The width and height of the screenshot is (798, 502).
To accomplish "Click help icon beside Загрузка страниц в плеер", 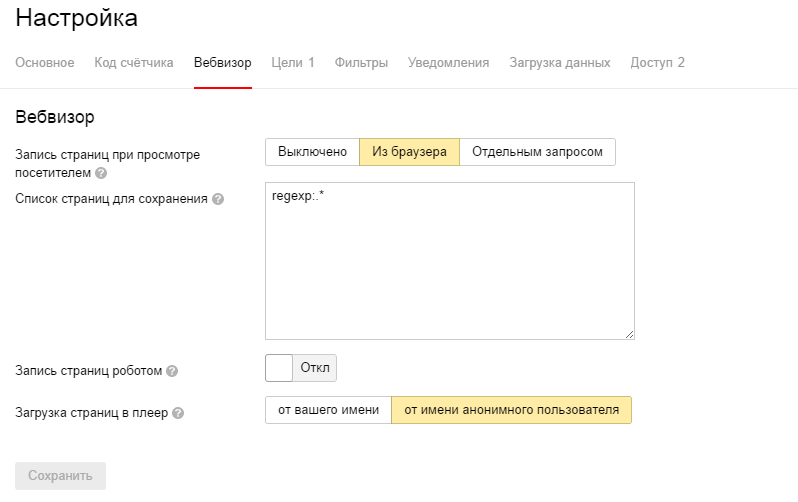I will (x=178, y=412).
